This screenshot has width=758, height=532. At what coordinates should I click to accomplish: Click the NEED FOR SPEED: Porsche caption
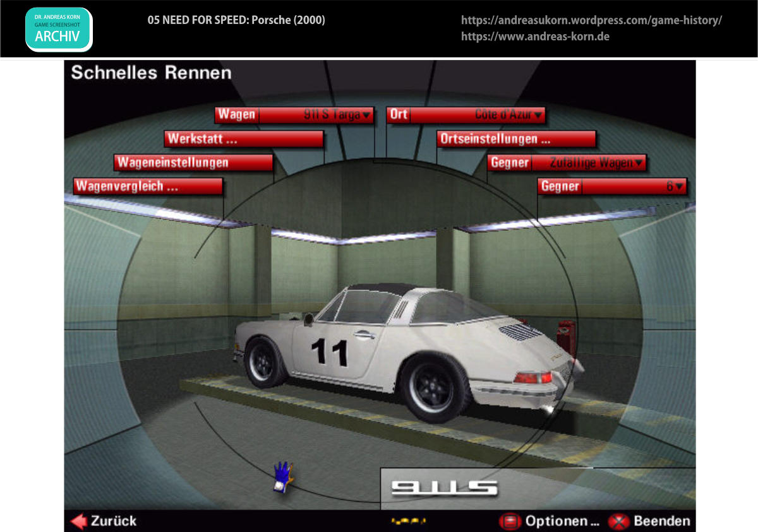(236, 20)
